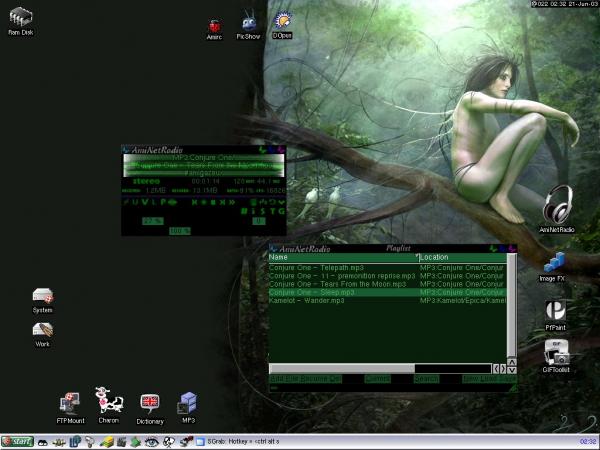Stop playback in the AmiNetRadio player
This screenshot has height=450, width=600.
(x=213, y=202)
